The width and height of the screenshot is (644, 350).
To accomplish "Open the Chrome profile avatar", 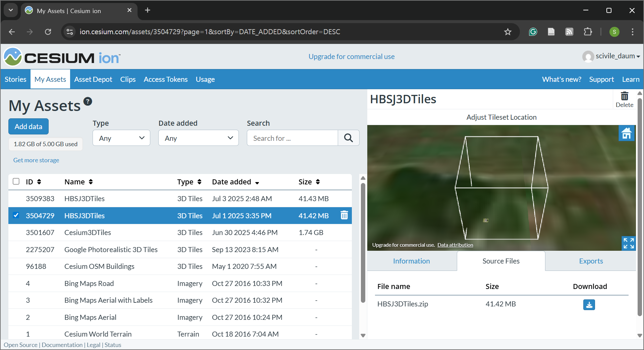I will point(614,32).
